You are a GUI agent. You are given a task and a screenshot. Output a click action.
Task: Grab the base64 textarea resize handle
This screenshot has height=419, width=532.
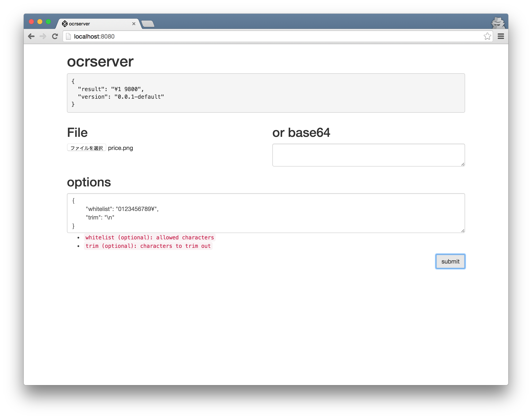(x=463, y=164)
